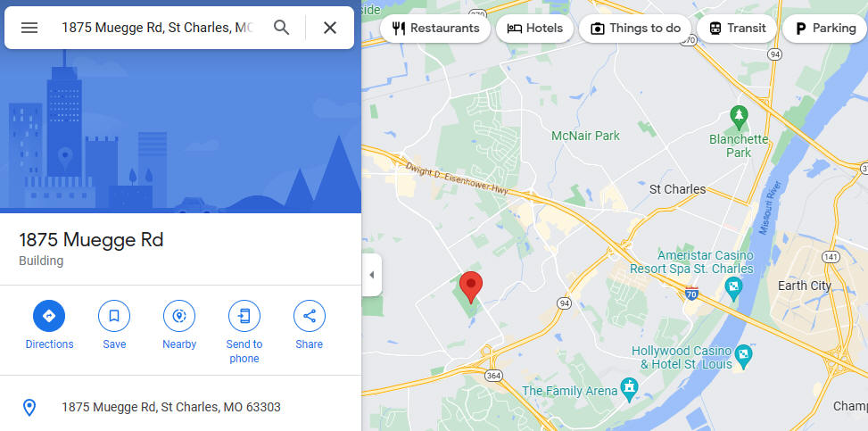Select the Transit filter chip
Screen dimensions: 868x431
click(737, 29)
